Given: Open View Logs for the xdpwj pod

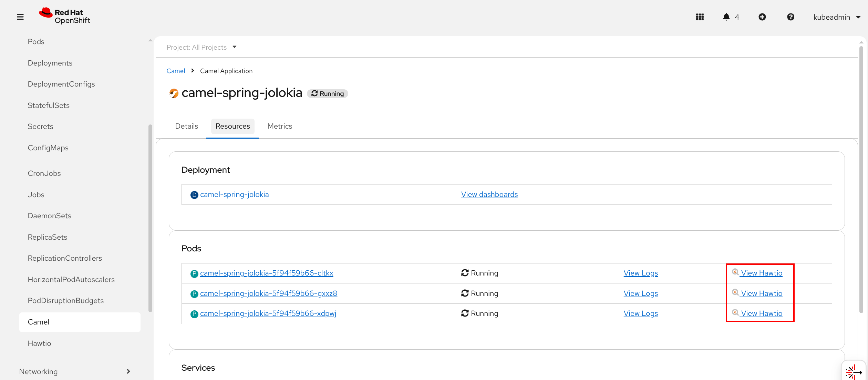Looking at the screenshot, I should click(640, 313).
